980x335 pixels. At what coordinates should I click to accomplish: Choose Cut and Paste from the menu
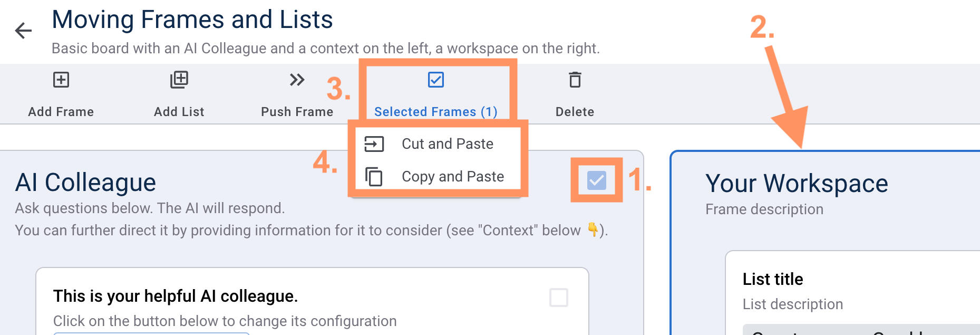[x=447, y=144]
